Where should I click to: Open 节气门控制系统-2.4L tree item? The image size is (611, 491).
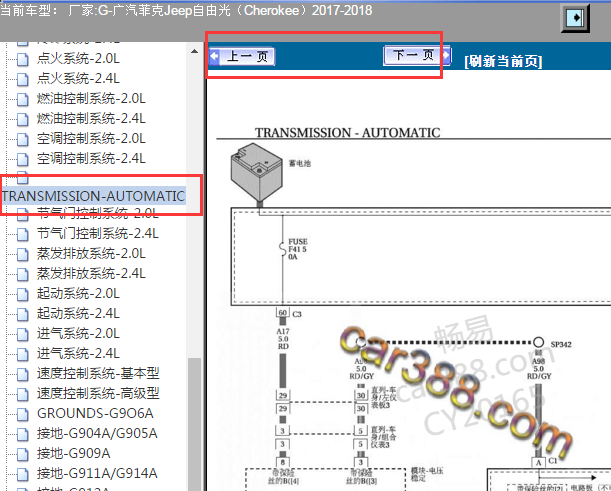pyautogui.click(x=98, y=233)
